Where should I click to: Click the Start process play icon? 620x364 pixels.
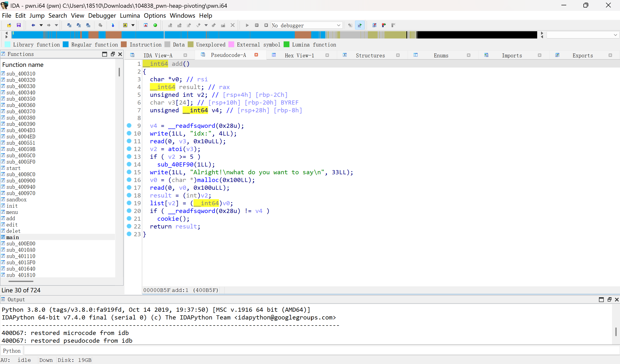click(247, 25)
